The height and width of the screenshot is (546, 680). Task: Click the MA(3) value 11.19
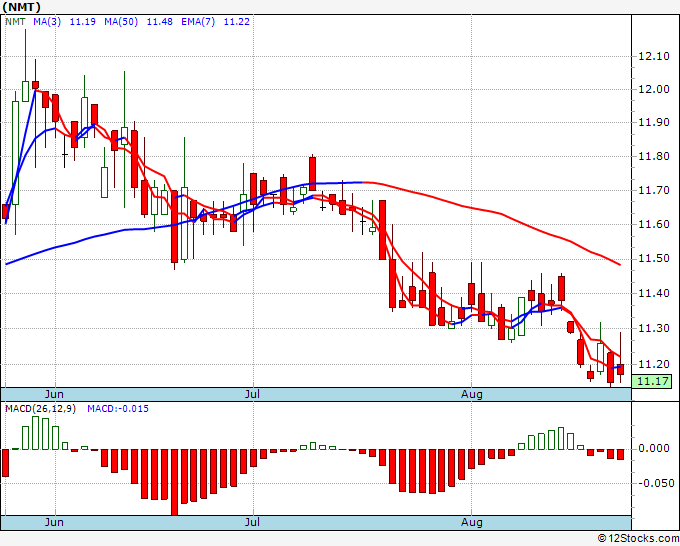tap(82, 22)
